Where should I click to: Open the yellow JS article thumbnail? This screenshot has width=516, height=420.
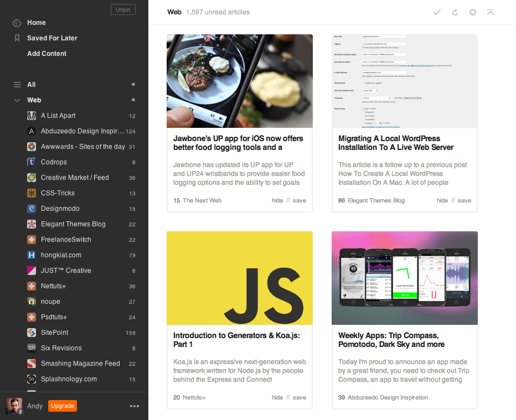pos(239,278)
